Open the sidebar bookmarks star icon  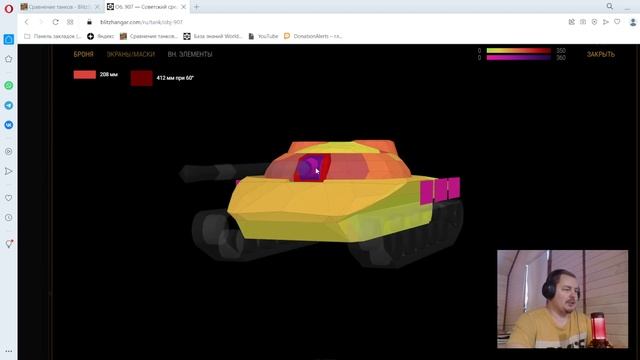9,59
